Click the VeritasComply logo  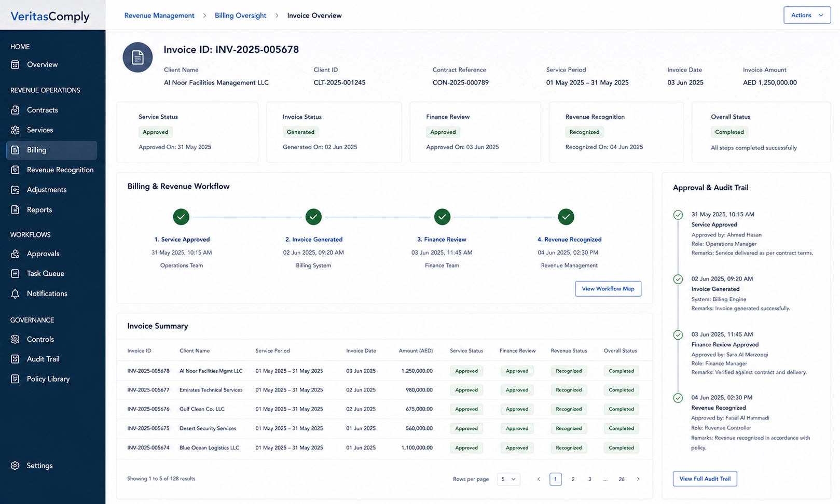(x=50, y=16)
